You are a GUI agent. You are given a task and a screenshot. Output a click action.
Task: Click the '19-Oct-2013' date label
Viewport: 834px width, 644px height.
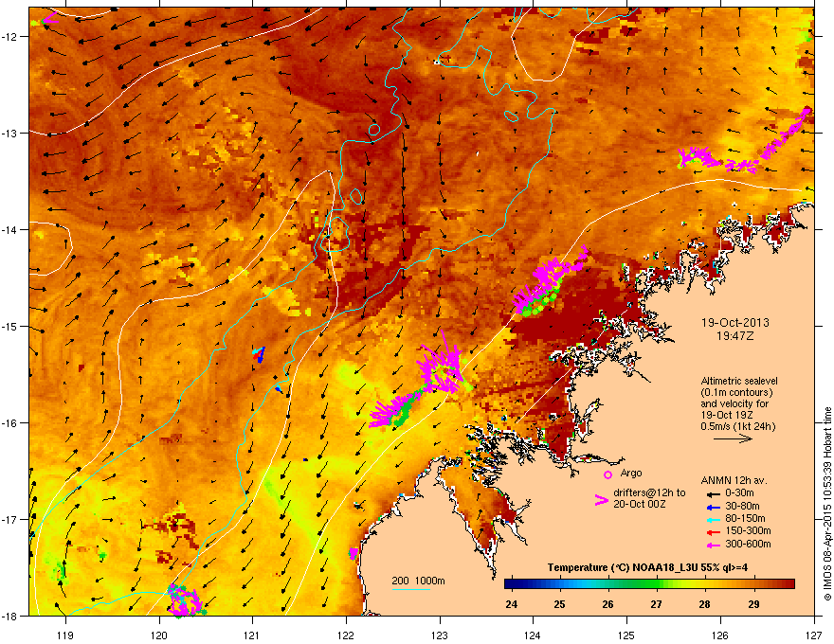coord(735,323)
